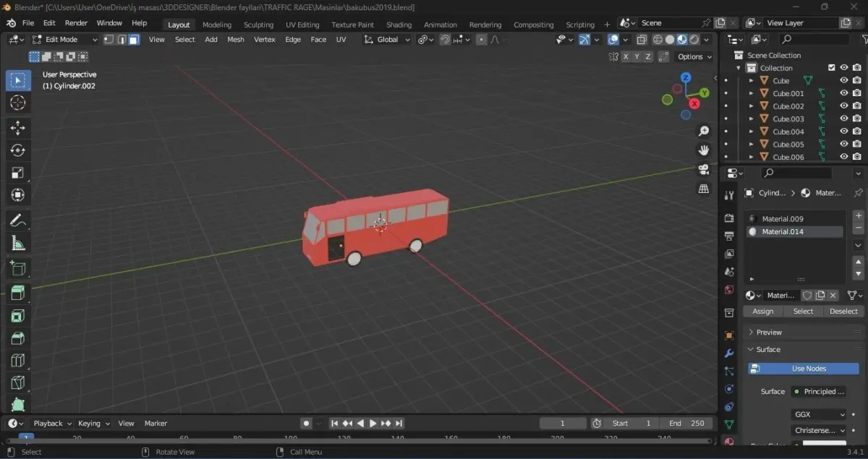This screenshot has height=459, width=868.
Task: Open the Shading workspace tab
Action: tap(399, 25)
